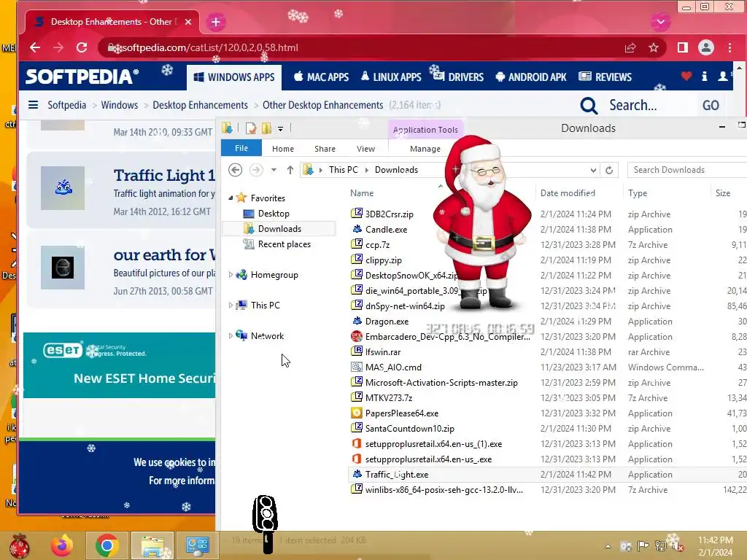Viewport: 747px width, 560px height.
Task: Open File Explorer taskbar icon
Action: click(152, 545)
